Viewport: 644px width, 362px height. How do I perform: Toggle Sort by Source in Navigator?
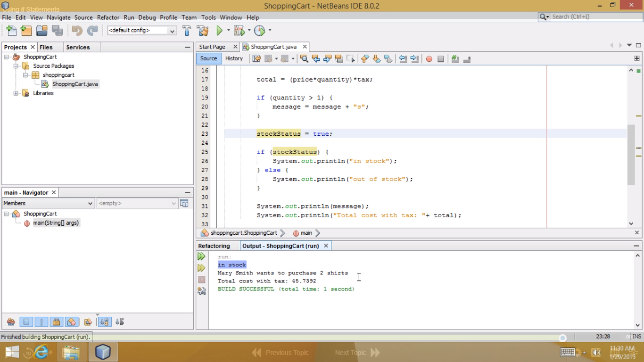coord(120,322)
